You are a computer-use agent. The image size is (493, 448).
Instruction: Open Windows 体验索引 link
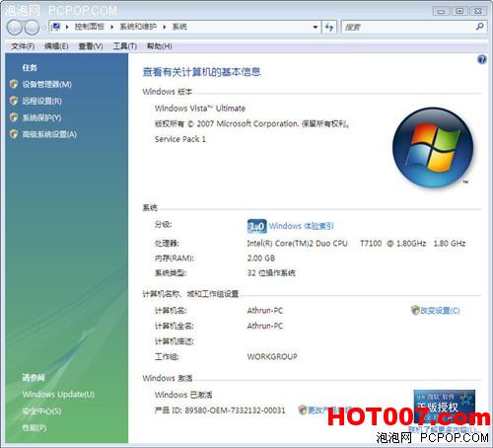pyautogui.click(x=301, y=226)
